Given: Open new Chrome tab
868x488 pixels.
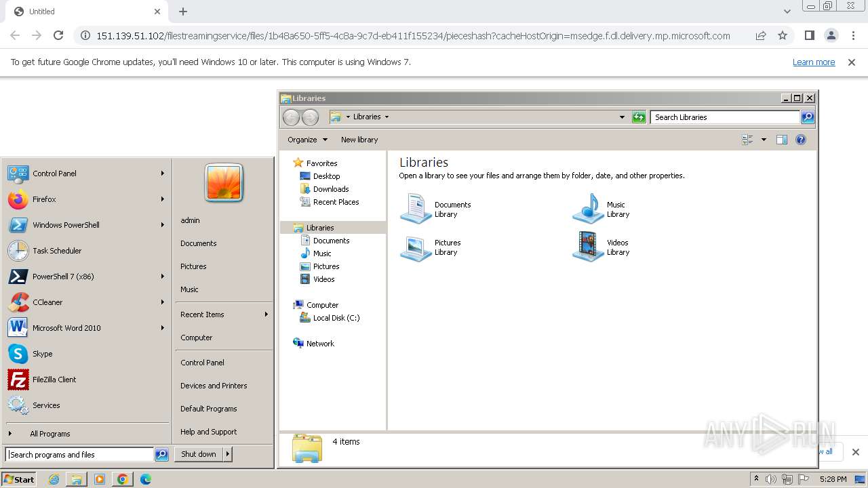Looking at the screenshot, I should click(183, 12).
